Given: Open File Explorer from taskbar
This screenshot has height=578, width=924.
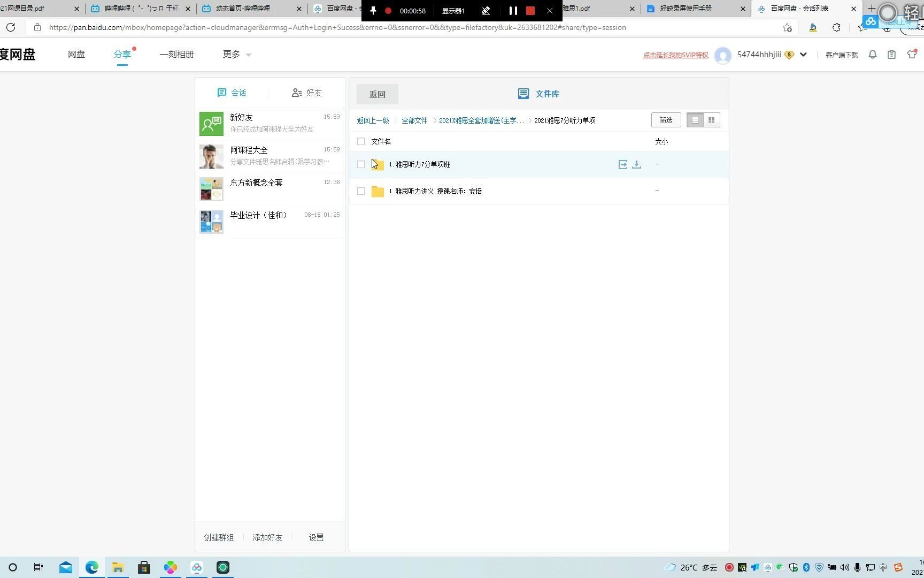Looking at the screenshot, I should coord(118,567).
